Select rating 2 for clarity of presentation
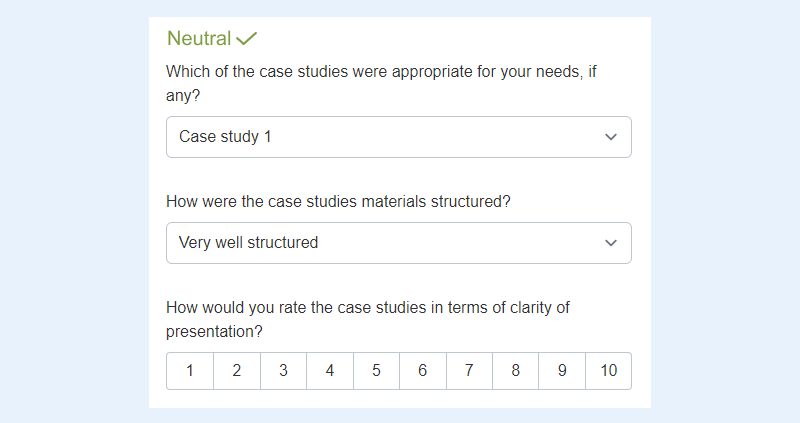The height and width of the screenshot is (423, 800). coord(237,371)
